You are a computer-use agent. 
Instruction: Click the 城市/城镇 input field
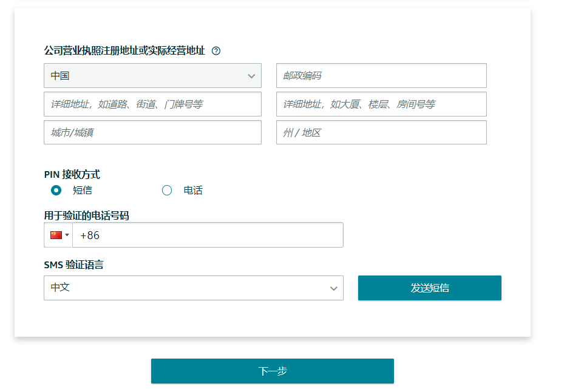(152, 132)
